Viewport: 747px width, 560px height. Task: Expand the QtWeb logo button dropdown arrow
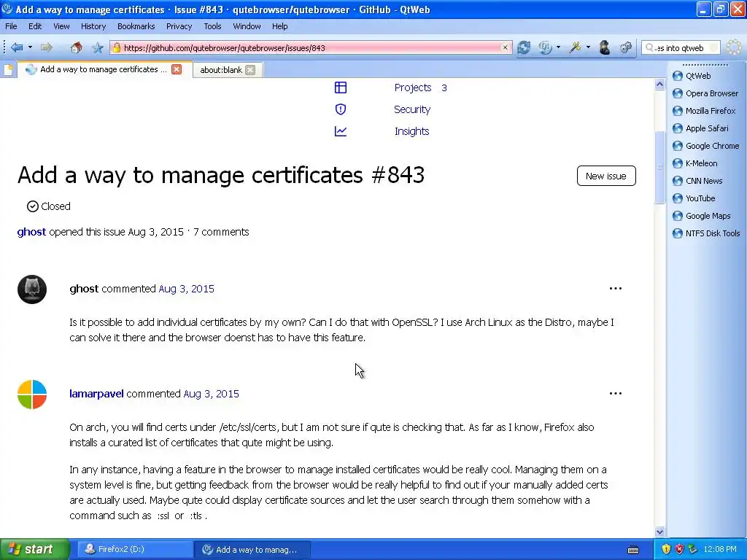pyautogui.click(x=558, y=47)
